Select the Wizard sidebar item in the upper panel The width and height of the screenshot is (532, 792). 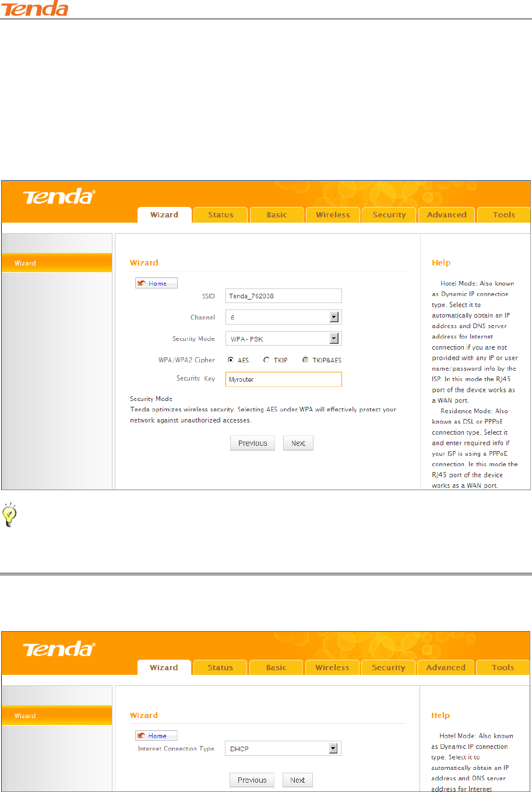click(x=57, y=263)
